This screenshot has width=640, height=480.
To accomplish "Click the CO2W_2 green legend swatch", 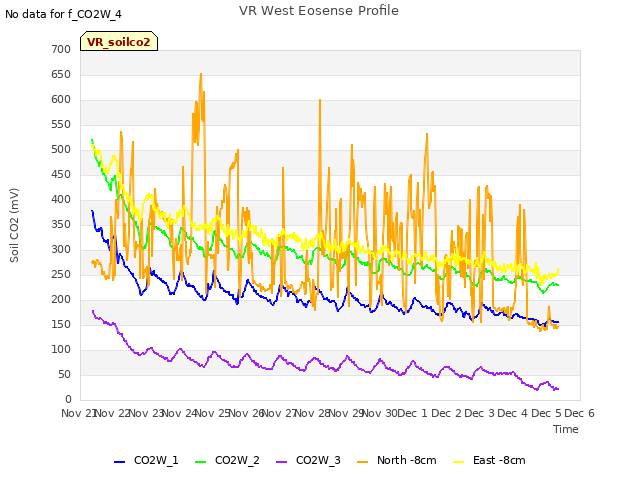I will pos(200,462).
